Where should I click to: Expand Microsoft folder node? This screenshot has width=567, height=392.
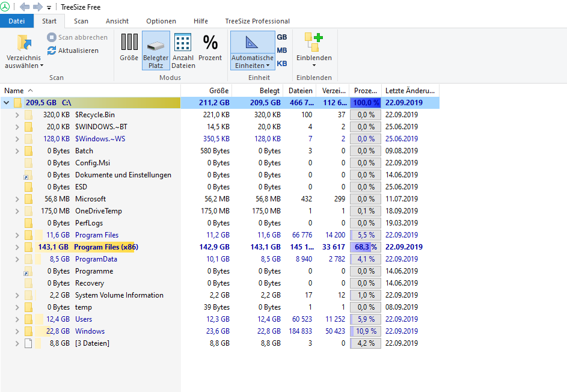[17, 199]
